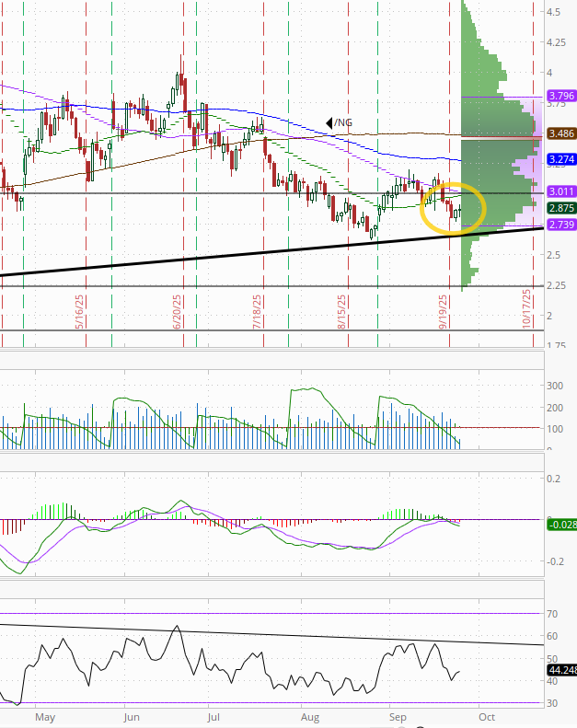This screenshot has width=577, height=728.
Task: Click the Jun label on time axis
Action: pos(132,717)
